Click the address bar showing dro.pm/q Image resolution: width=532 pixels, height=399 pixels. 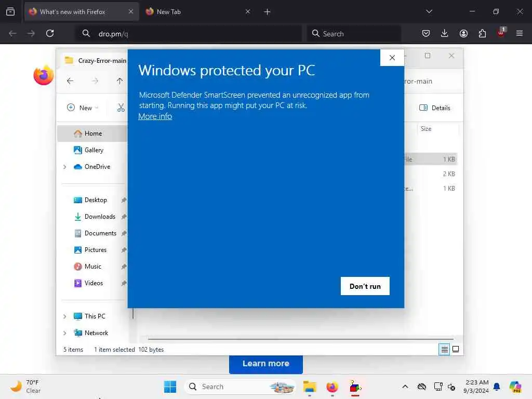[x=189, y=34]
